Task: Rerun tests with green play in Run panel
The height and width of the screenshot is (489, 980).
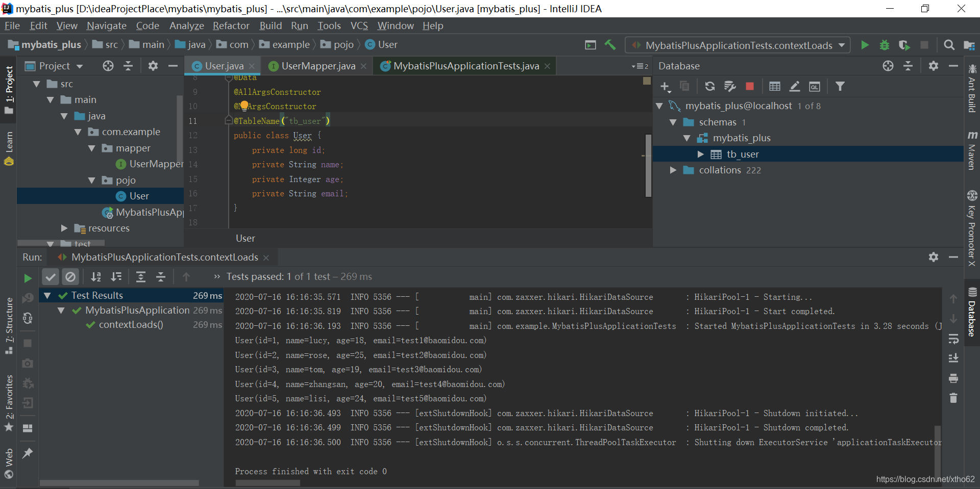Action: click(x=28, y=278)
